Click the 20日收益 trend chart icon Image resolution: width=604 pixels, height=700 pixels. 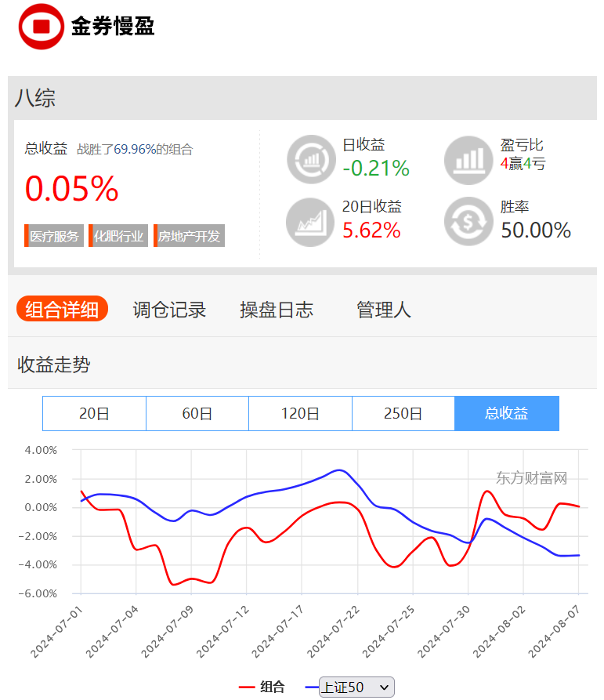311,222
